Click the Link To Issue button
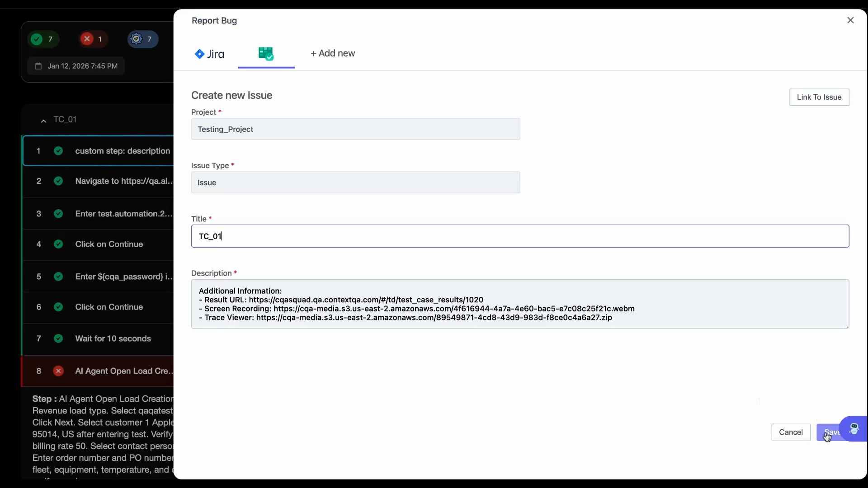The image size is (868, 488). click(819, 97)
